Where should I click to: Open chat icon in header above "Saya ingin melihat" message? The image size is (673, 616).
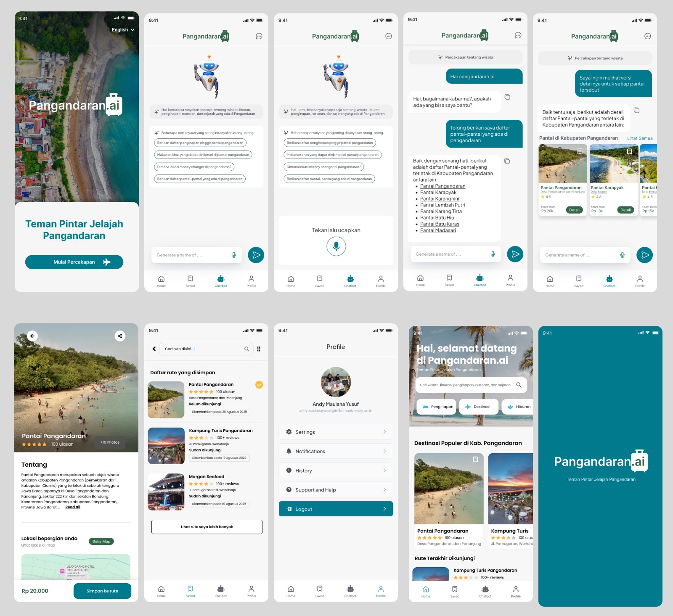click(648, 36)
